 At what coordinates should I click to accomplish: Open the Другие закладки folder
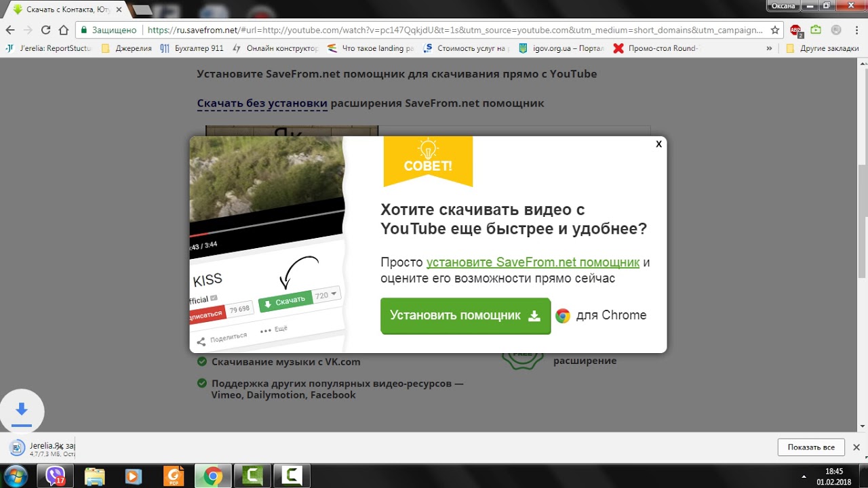point(822,48)
